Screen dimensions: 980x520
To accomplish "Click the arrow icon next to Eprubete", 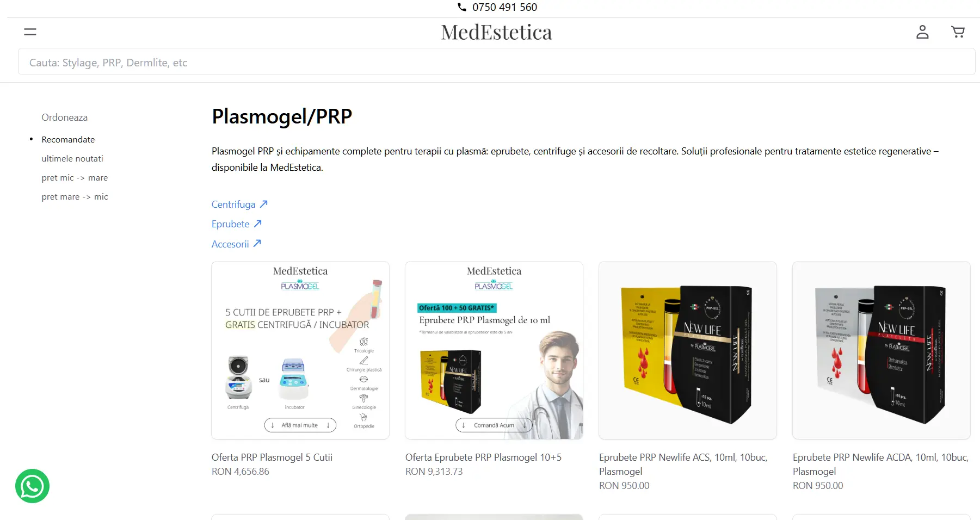I will (258, 224).
